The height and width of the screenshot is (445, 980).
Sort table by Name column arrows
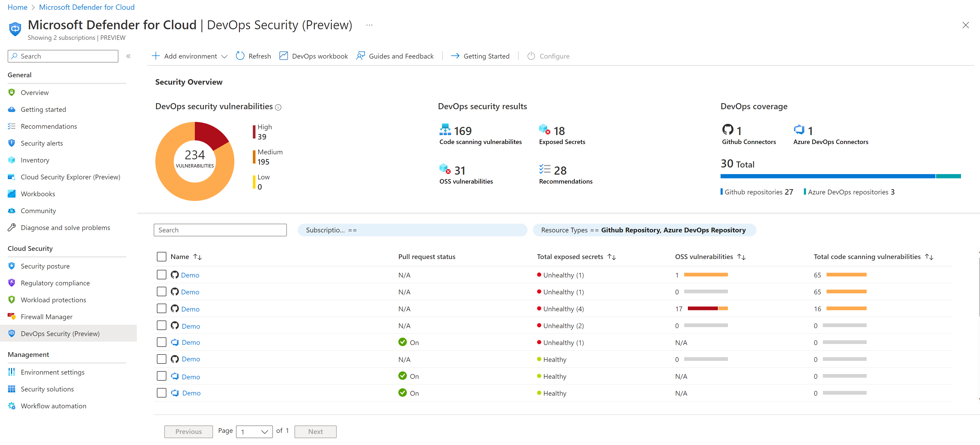(197, 257)
